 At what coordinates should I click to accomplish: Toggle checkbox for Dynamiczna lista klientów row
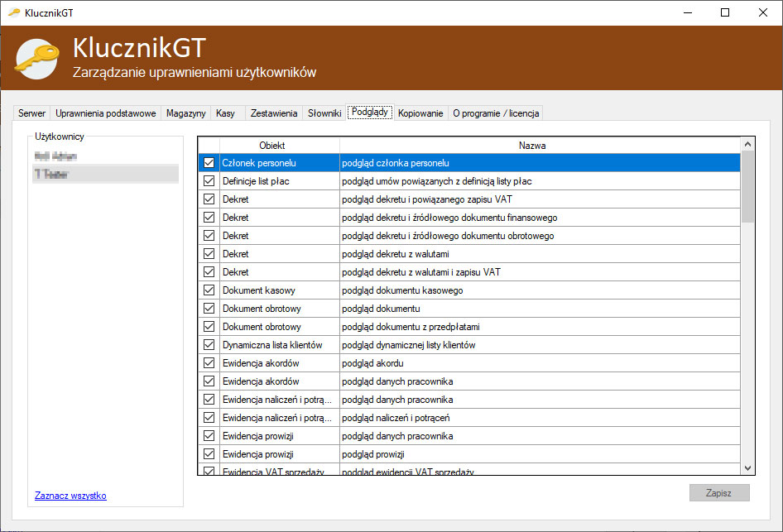209,344
